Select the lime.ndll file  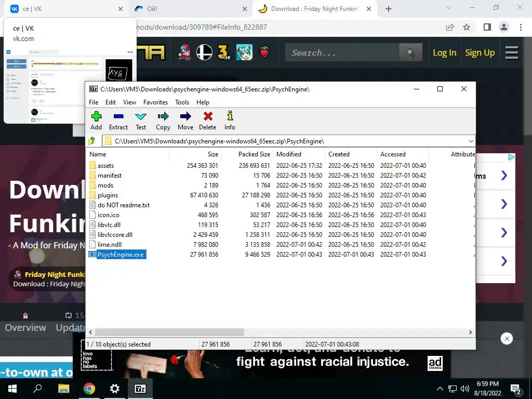coord(110,244)
